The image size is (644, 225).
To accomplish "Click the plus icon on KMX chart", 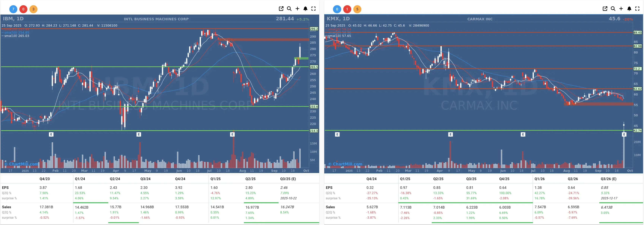I will (621, 9).
